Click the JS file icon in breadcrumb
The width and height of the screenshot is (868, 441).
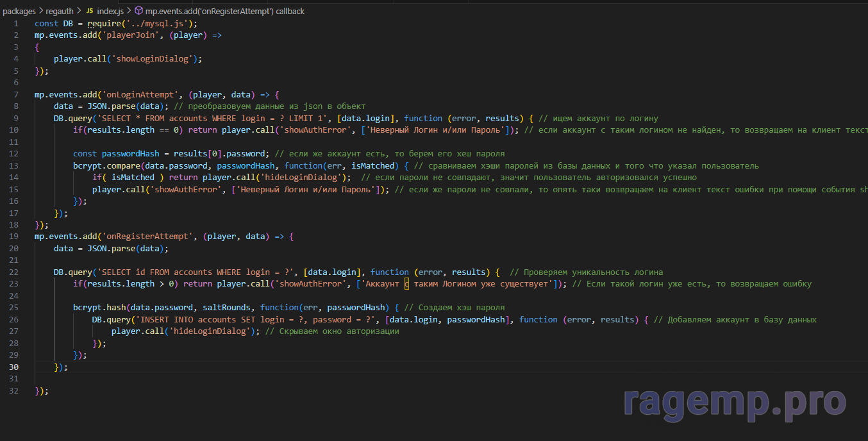89,11
